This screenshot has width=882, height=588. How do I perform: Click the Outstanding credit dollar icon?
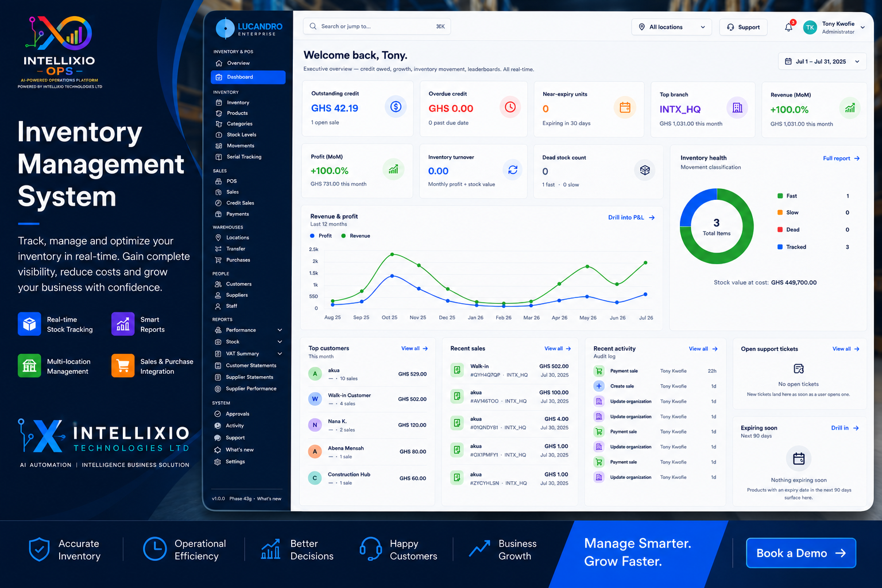(396, 107)
